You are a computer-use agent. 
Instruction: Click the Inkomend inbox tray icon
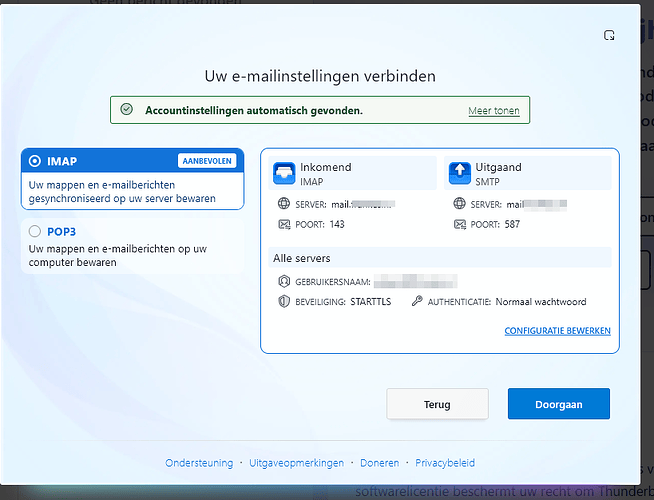tap(284, 173)
